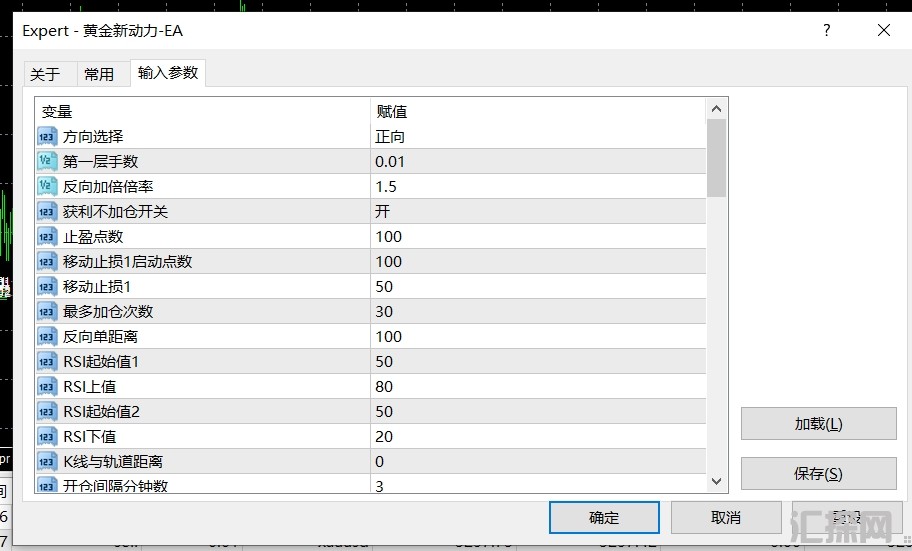Screen dimensions: 912x551
Task: Select the 开仓间隔分钟数 variable name
Action: [116, 485]
